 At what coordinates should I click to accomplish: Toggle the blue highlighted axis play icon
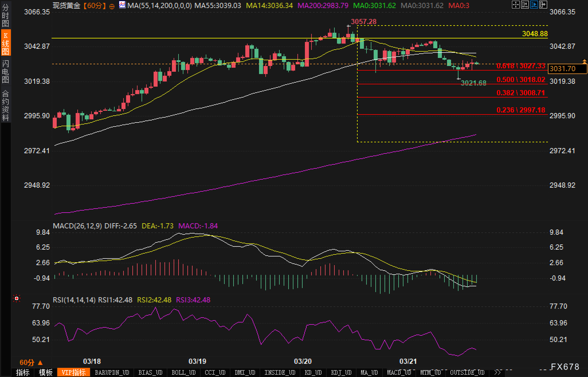click(x=534, y=5)
